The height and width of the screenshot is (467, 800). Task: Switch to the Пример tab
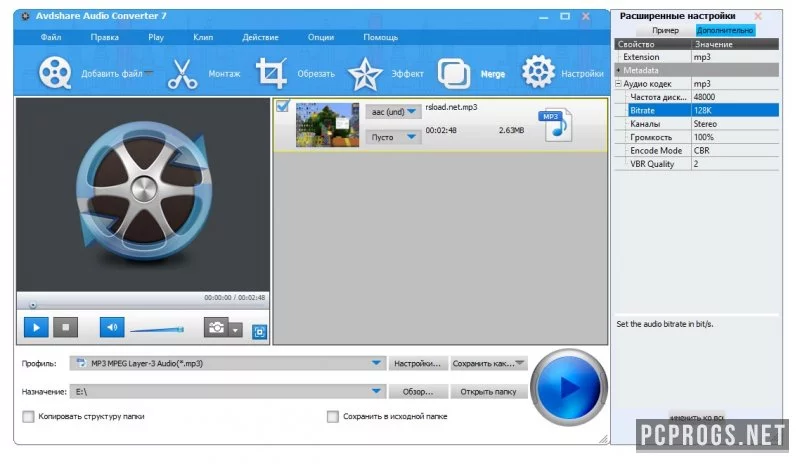point(665,30)
